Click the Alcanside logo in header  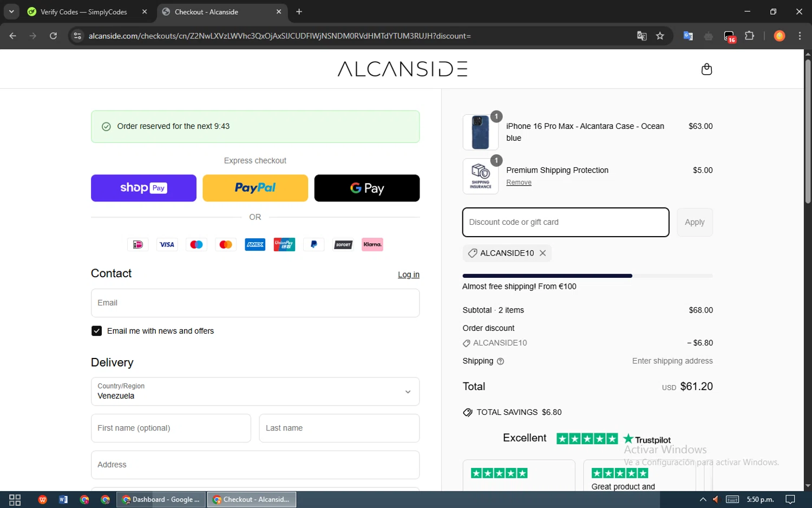402,69
